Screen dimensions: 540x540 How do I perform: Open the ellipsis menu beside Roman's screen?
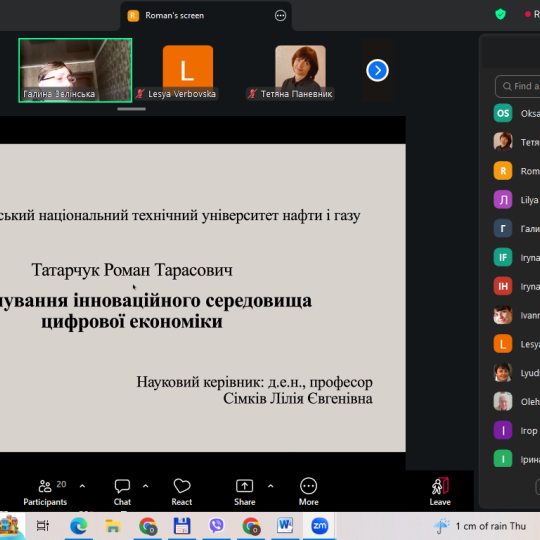pyautogui.click(x=280, y=15)
